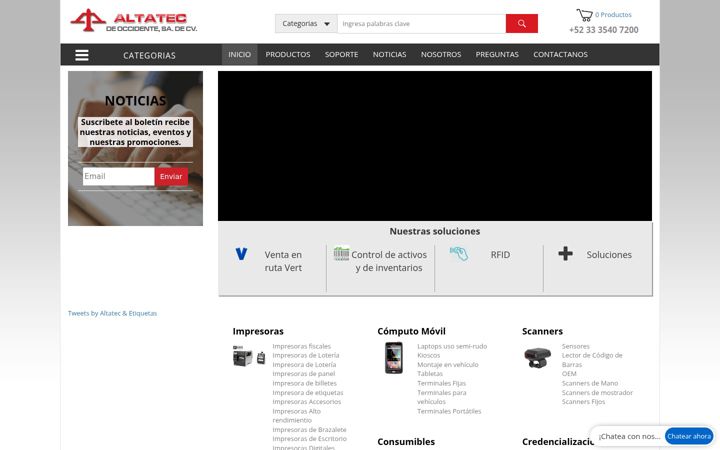Open Impresoras de Escritorio link
The image size is (720, 450).
(x=309, y=439)
